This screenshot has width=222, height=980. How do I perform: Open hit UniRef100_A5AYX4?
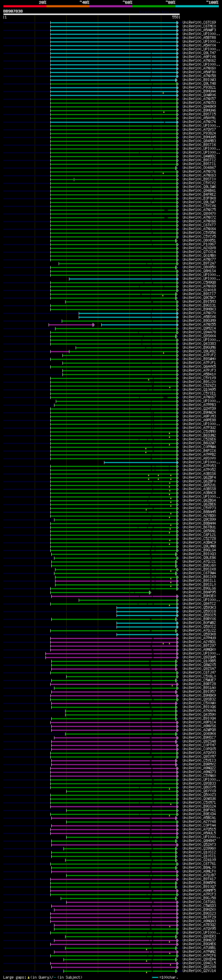coord(199,45)
